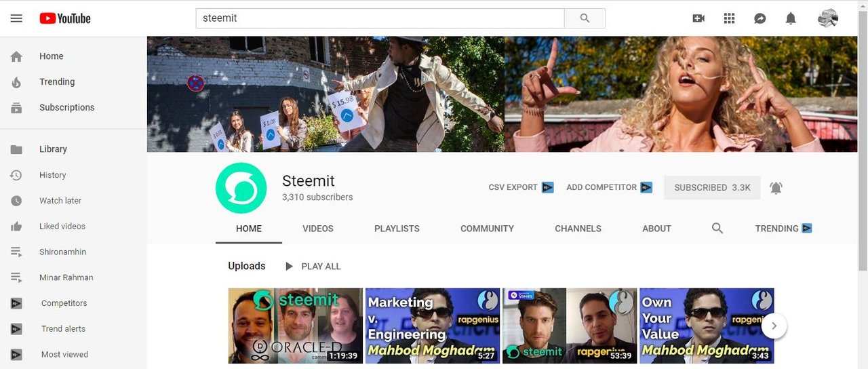Open the create video camera icon
This screenshot has height=369, width=868.
[x=698, y=18]
